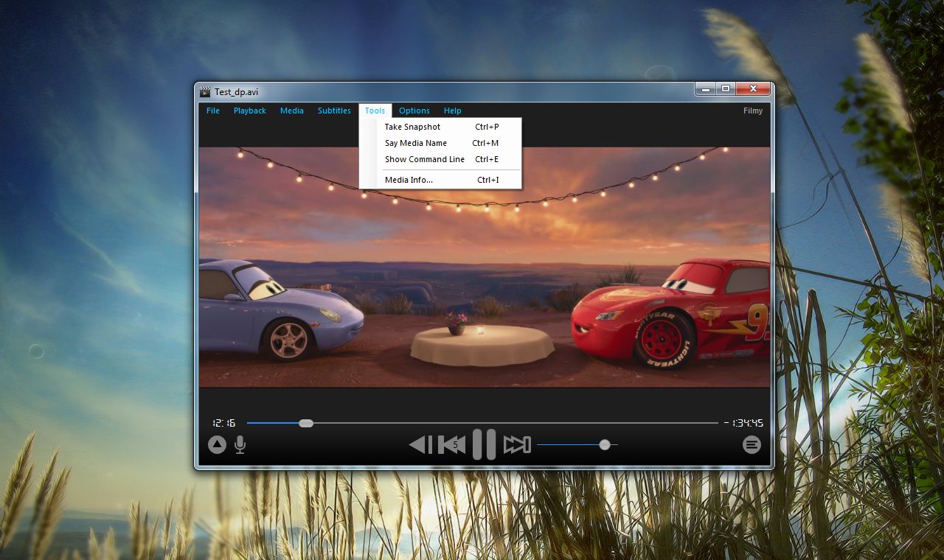Click the remaining time -1:34:45 display

tap(743, 423)
